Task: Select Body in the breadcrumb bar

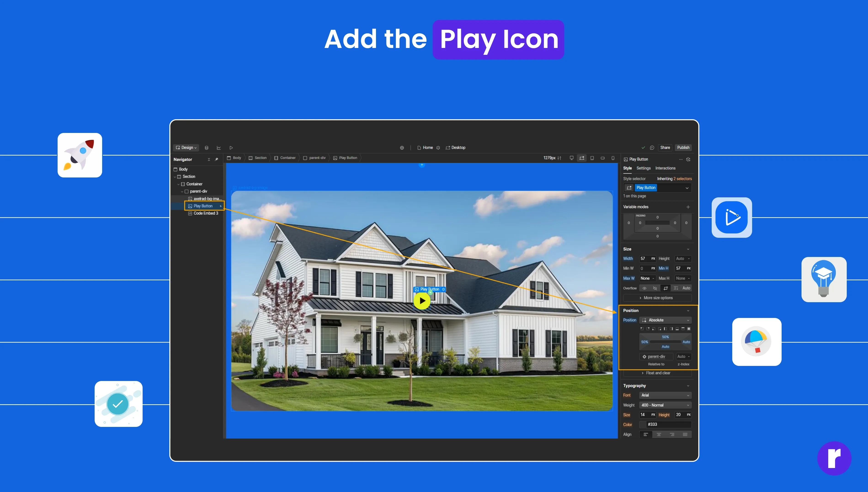Action: click(234, 158)
